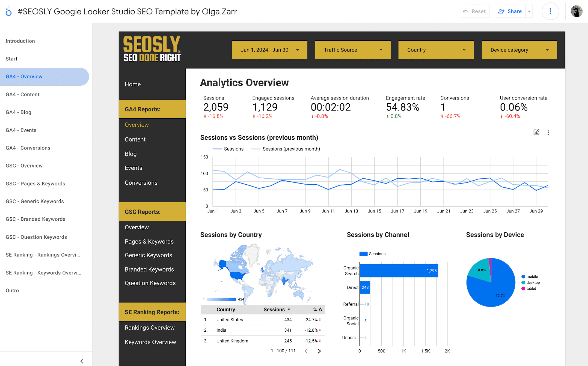Open GA4 - Conversions page
The width and height of the screenshot is (588, 366).
pos(28,148)
